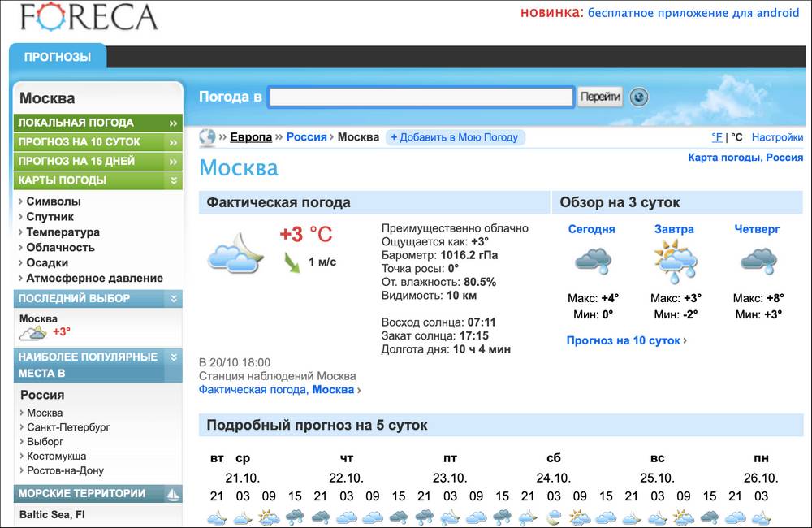Click today's rain cloud forecast icon

[592, 262]
